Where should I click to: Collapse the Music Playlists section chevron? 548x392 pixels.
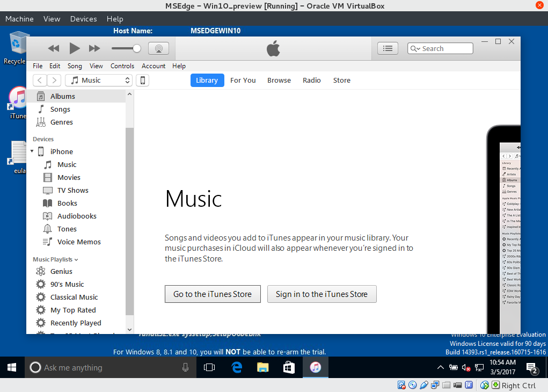[x=76, y=259]
